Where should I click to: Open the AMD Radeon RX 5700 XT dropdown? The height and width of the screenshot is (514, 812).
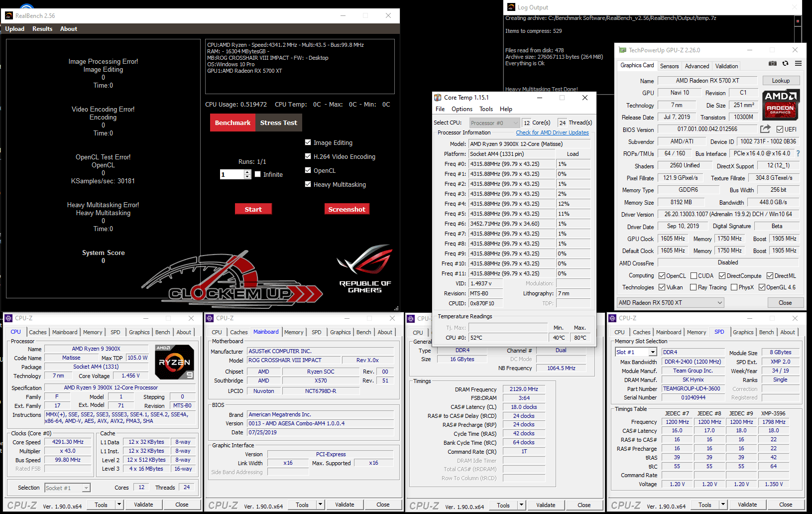[670, 303]
